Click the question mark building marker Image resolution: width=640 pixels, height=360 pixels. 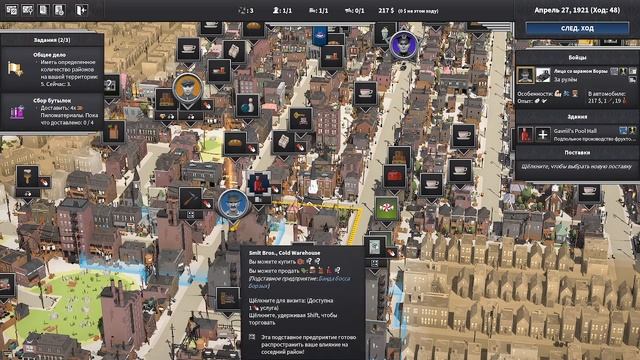(110, 86)
